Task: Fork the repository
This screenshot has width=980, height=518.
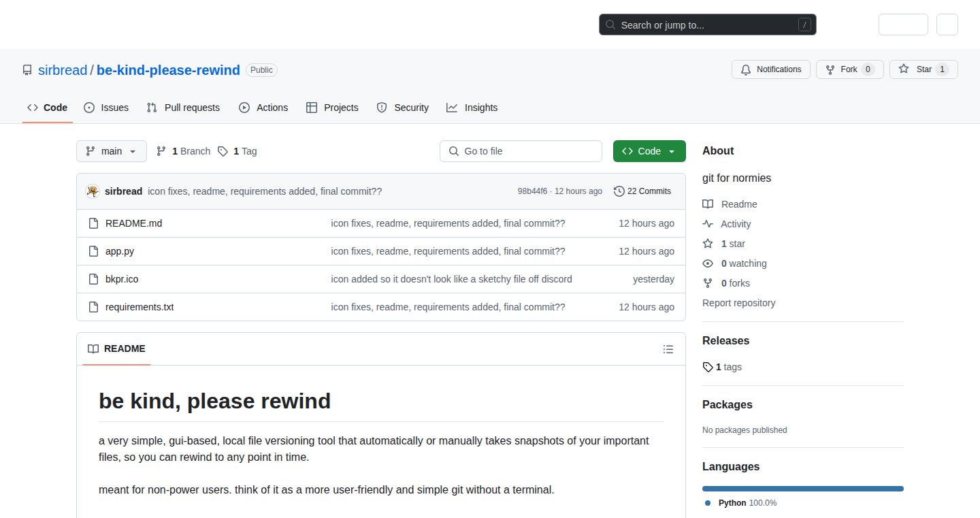Action: tap(849, 69)
